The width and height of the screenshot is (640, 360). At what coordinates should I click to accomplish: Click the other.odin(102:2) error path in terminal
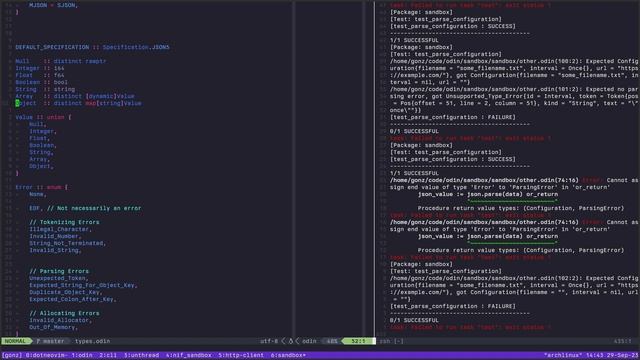(486, 278)
